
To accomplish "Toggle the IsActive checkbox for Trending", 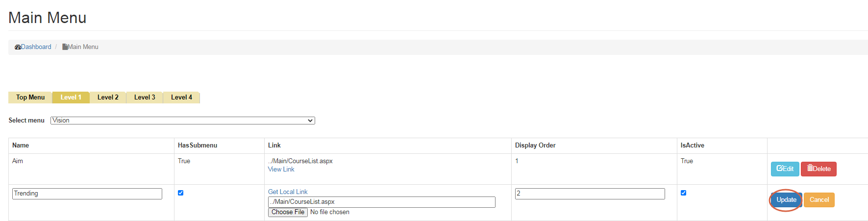I will pyautogui.click(x=683, y=193).
